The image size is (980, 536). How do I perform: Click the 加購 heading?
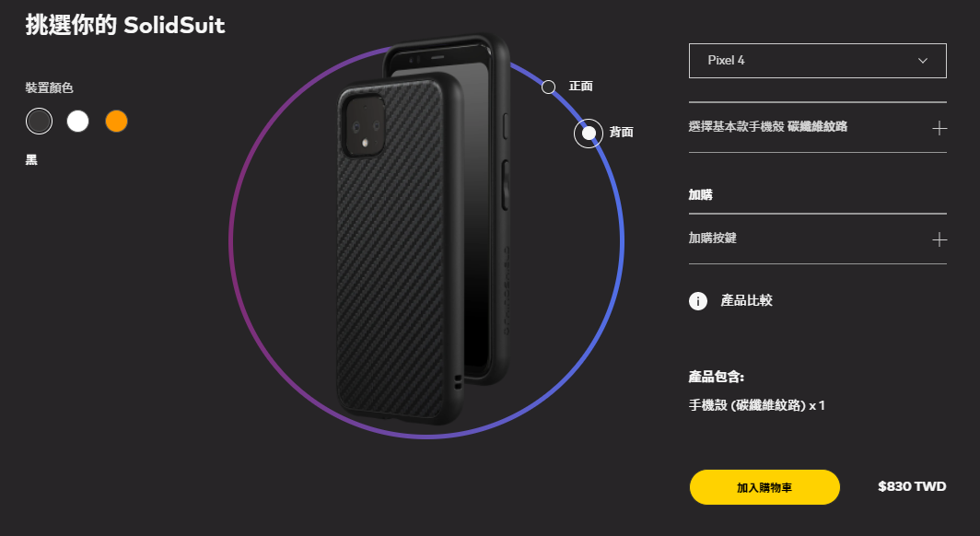click(701, 195)
